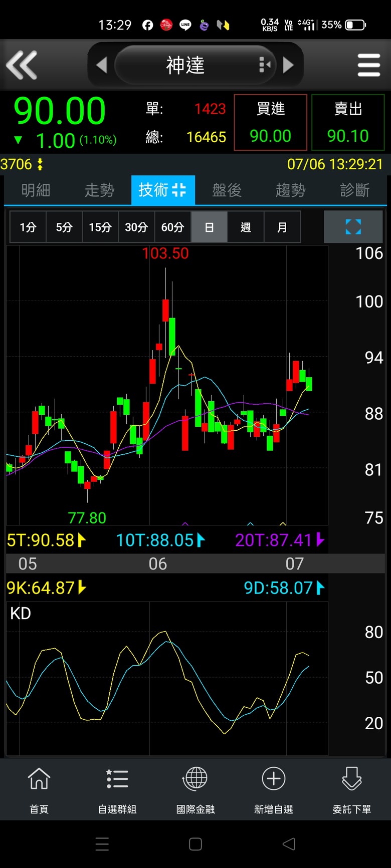Tap the 9K:64.87 indicator setting
The image size is (391, 868).
pos(46,588)
